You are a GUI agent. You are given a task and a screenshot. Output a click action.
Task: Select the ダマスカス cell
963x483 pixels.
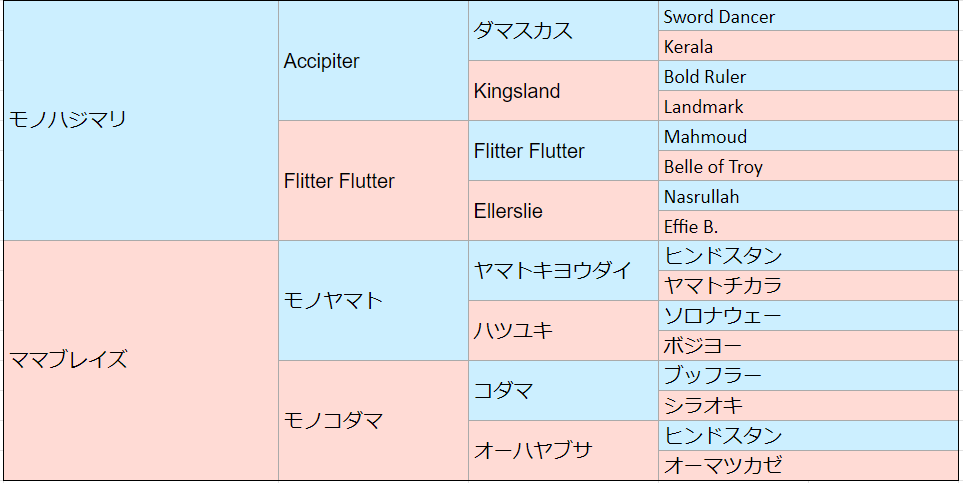coord(563,31)
